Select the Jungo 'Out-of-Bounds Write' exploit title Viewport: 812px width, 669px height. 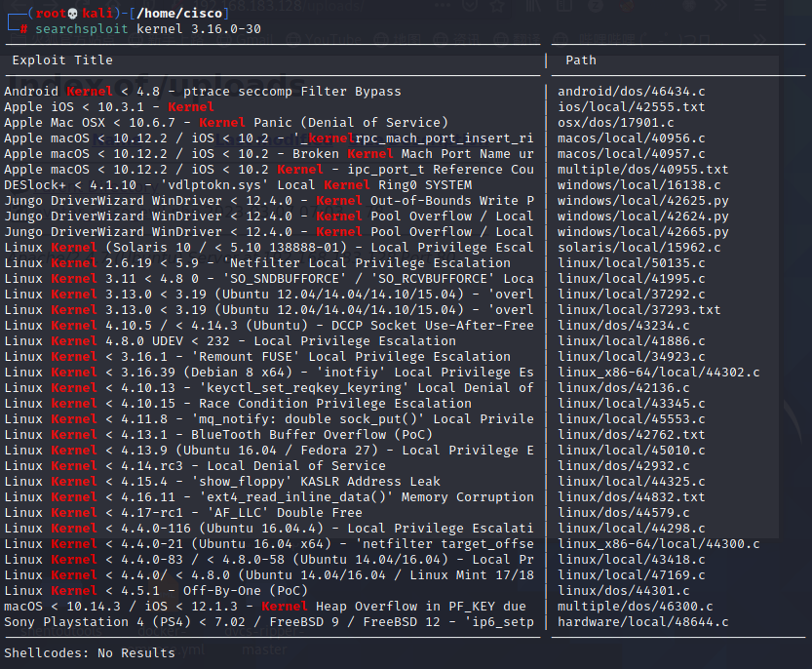point(269,201)
